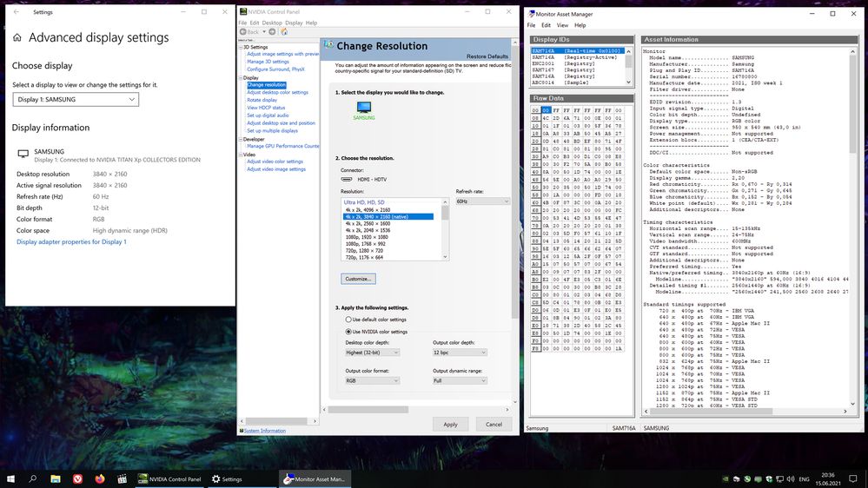Image resolution: width=868 pixels, height=488 pixels.
Task: Launch Firefox from taskbar
Action: 100,479
